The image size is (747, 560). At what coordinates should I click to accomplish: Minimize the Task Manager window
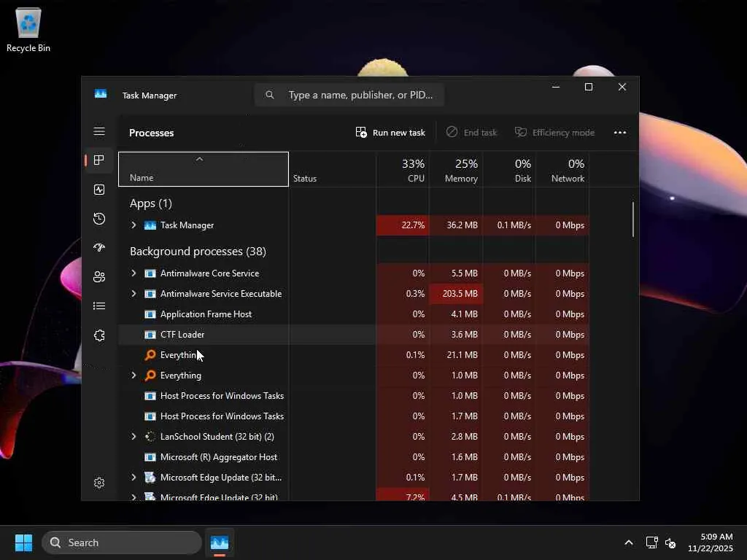(x=555, y=87)
